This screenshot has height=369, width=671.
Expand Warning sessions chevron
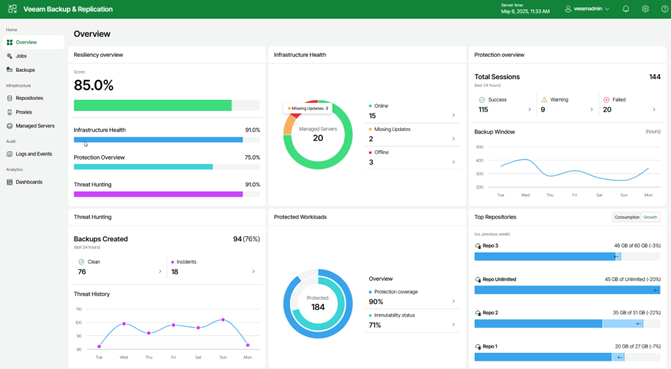[x=591, y=110]
